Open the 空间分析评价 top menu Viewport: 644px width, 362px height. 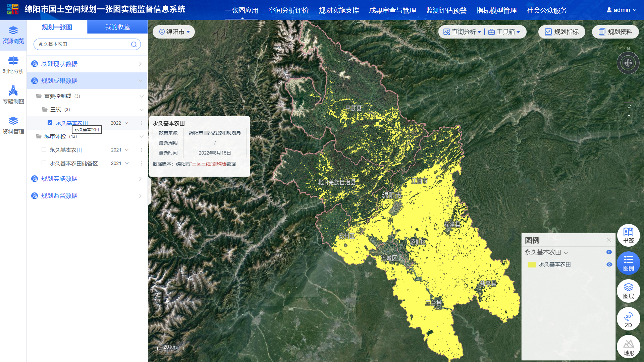click(x=288, y=10)
